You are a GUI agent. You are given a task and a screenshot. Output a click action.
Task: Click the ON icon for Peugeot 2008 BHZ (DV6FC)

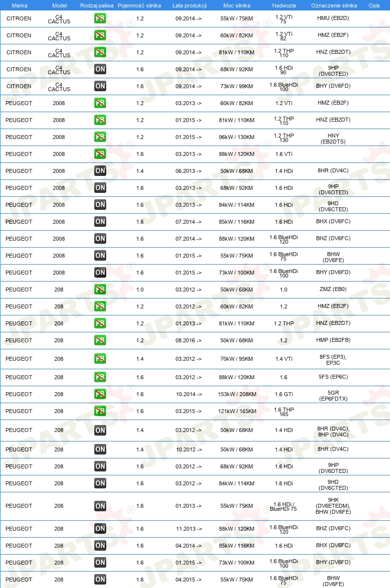tap(100, 239)
